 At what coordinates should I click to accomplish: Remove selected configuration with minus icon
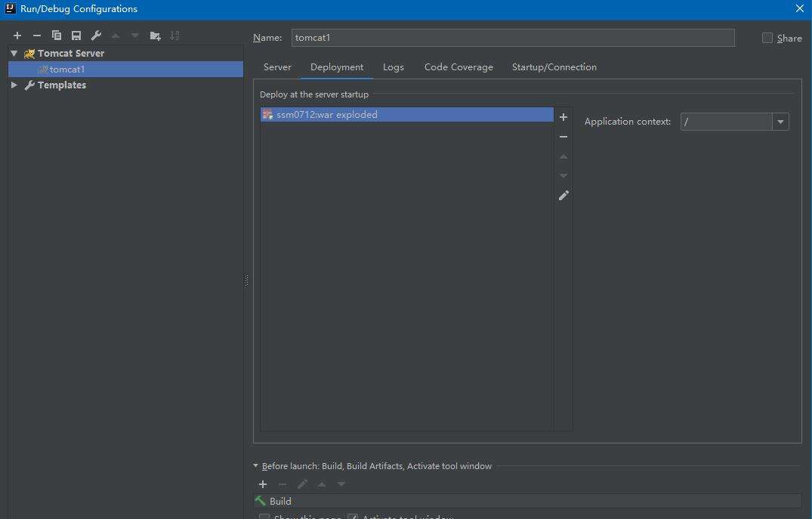tap(37, 36)
